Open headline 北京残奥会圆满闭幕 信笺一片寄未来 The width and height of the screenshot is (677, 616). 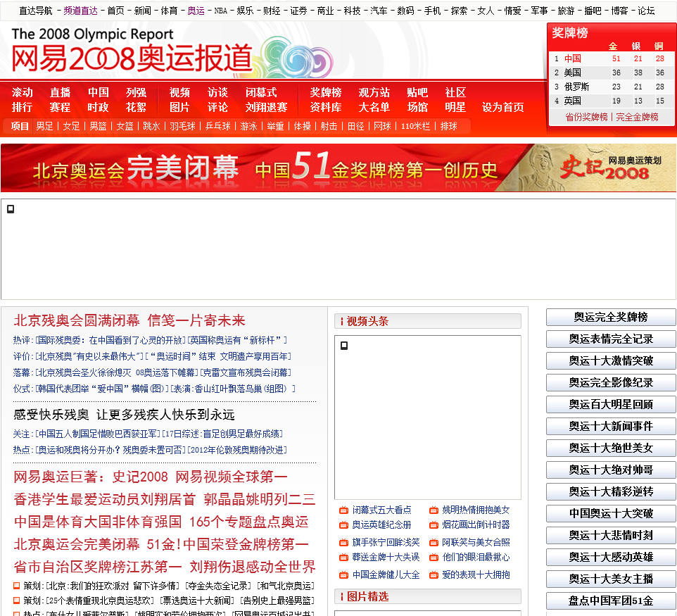click(x=129, y=320)
